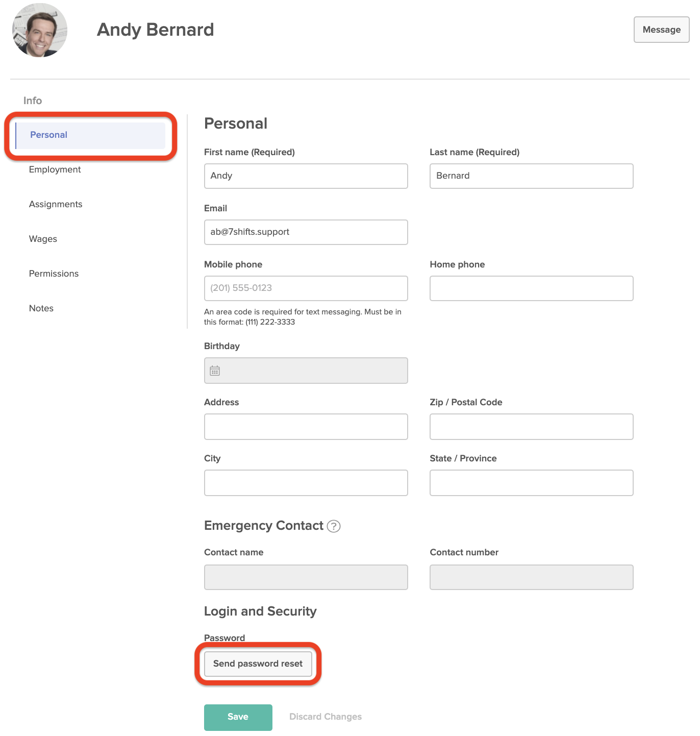Click the Home phone field
The height and width of the screenshot is (736, 700).
point(531,288)
